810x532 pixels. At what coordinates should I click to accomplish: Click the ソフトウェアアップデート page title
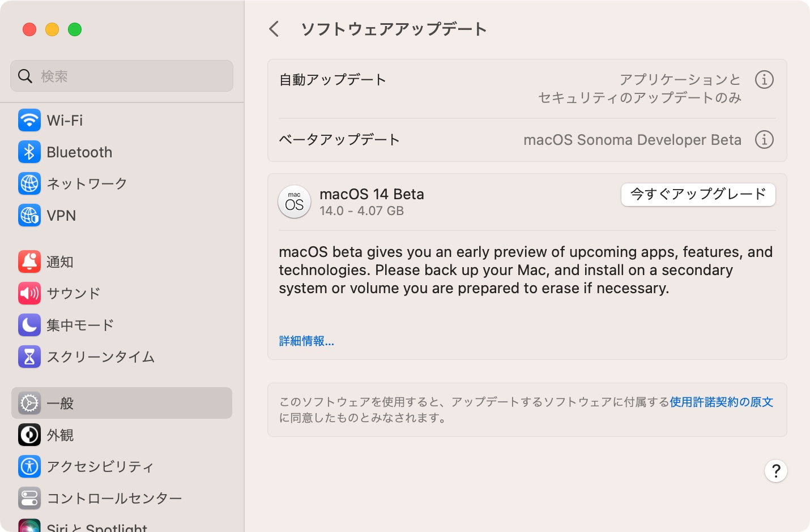pos(394,29)
